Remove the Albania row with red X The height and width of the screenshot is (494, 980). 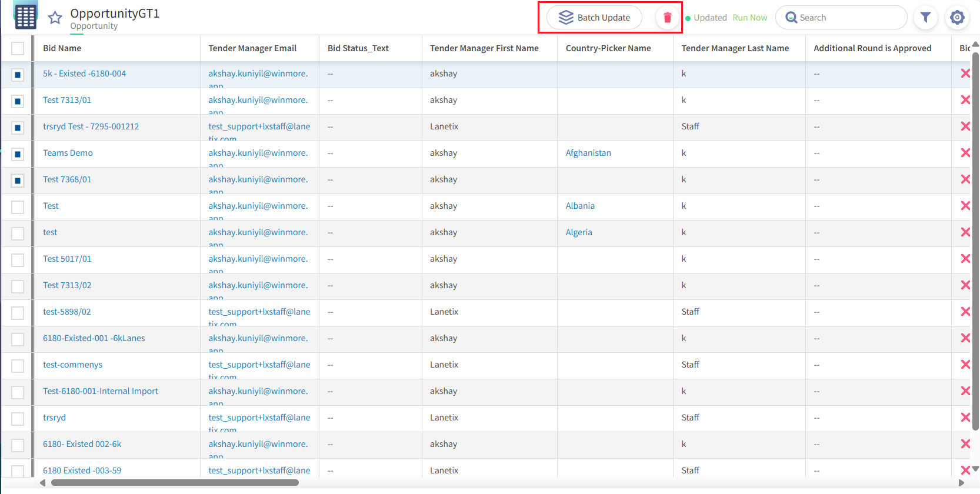click(x=965, y=206)
